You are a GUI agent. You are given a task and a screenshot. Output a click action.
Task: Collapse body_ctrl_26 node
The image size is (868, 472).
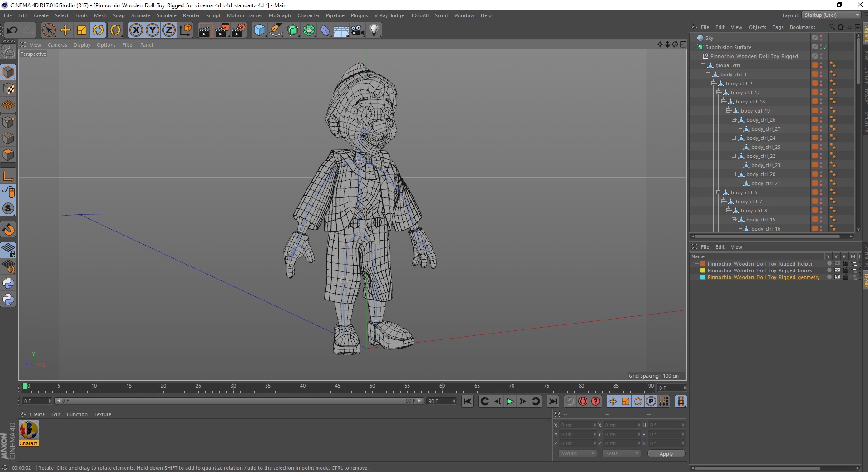pyautogui.click(x=734, y=120)
